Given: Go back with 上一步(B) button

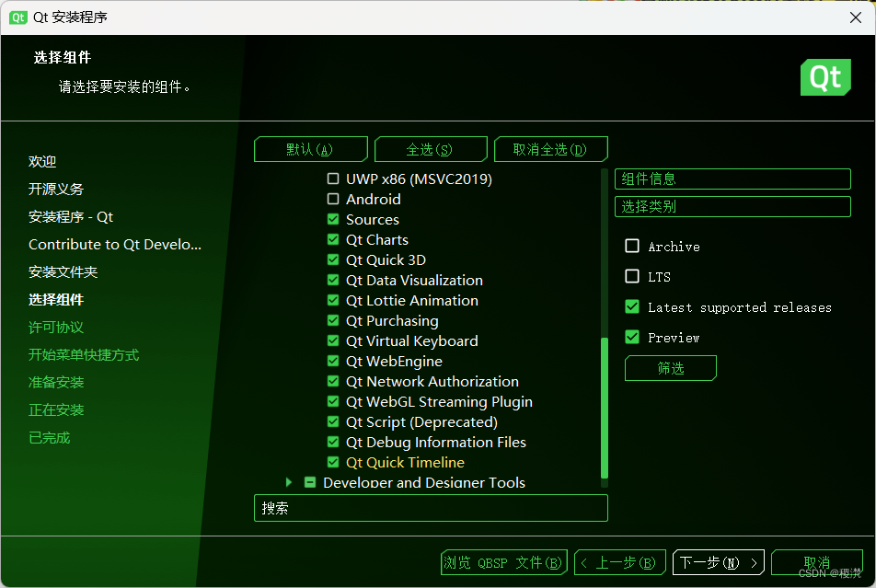Looking at the screenshot, I should [620, 562].
